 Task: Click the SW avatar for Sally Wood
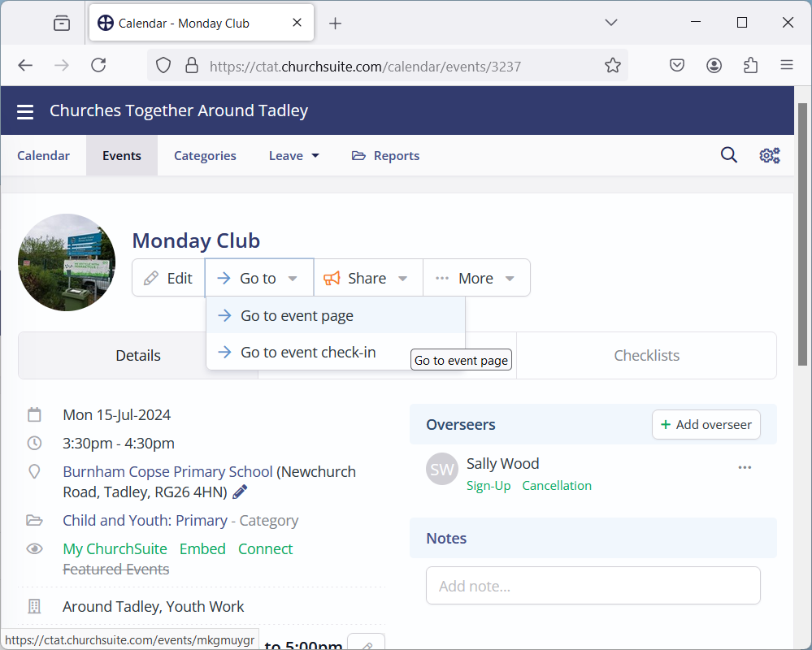coord(441,469)
